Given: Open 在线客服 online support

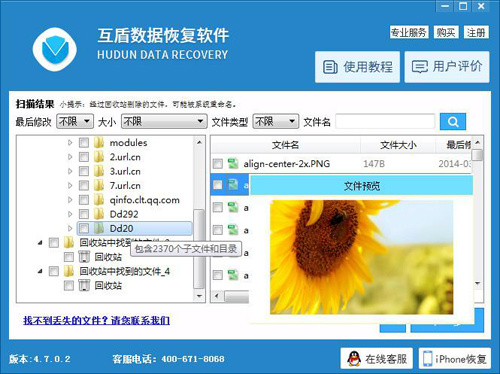Looking at the screenshot, I should tap(377, 359).
